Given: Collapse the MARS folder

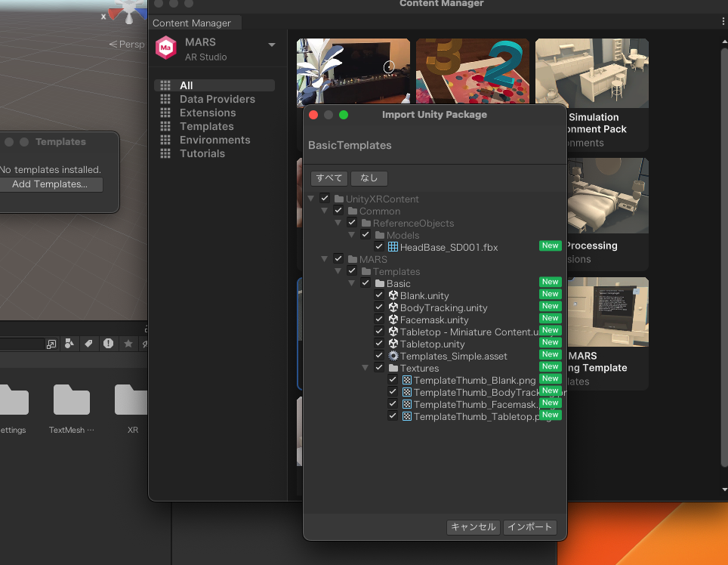Looking at the screenshot, I should coord(325,259).
